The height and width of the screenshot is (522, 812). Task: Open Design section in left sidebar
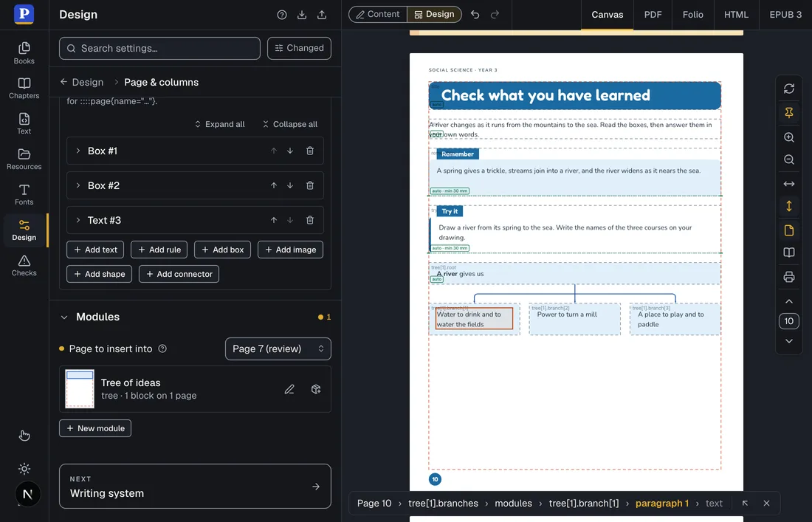pos(24,230)
